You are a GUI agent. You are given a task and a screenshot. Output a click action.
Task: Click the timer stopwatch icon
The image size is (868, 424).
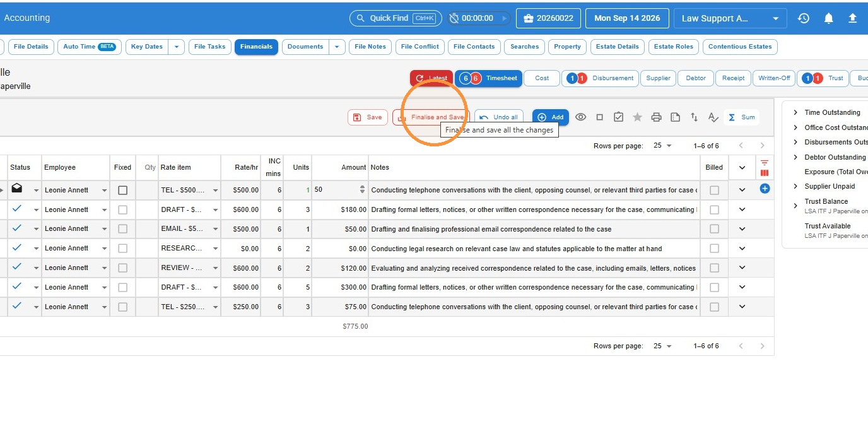coord(454,18)
